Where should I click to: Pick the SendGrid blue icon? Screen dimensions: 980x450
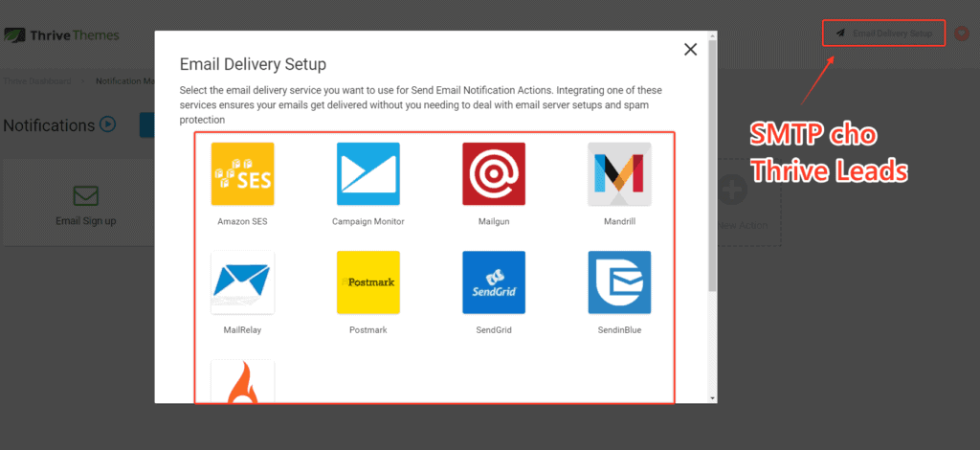tap(494, 282)
